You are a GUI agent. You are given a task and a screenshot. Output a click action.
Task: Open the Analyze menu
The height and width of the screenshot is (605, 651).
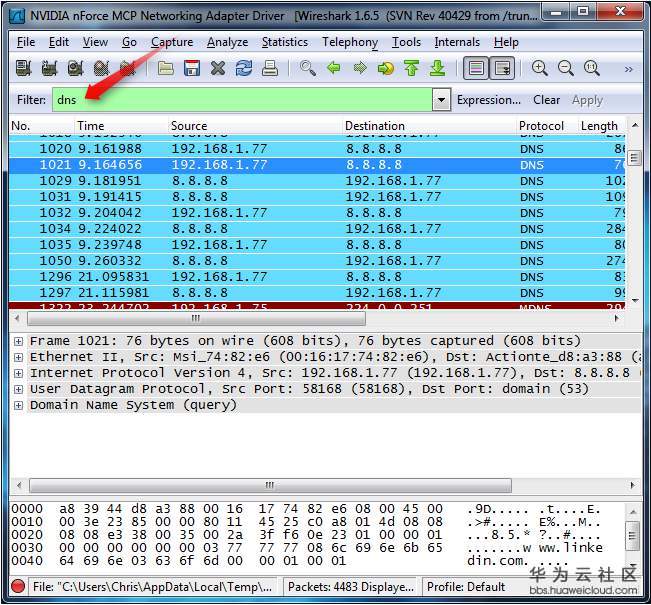228,42
